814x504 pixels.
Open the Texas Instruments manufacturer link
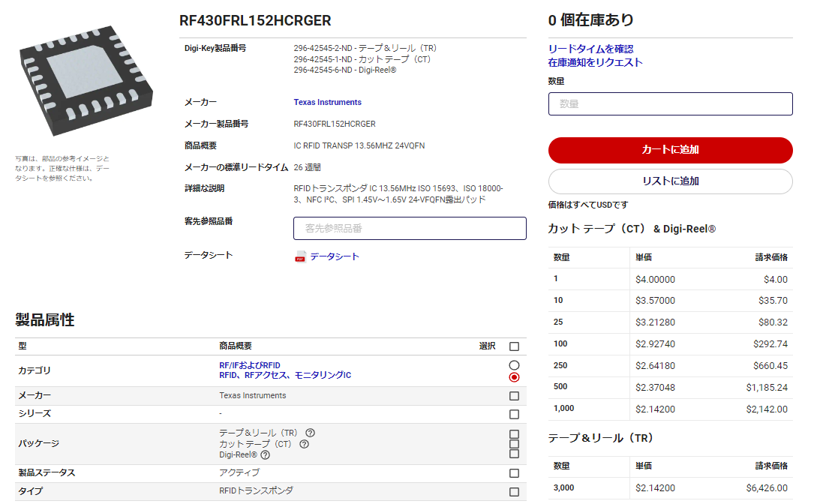(328, 102)
